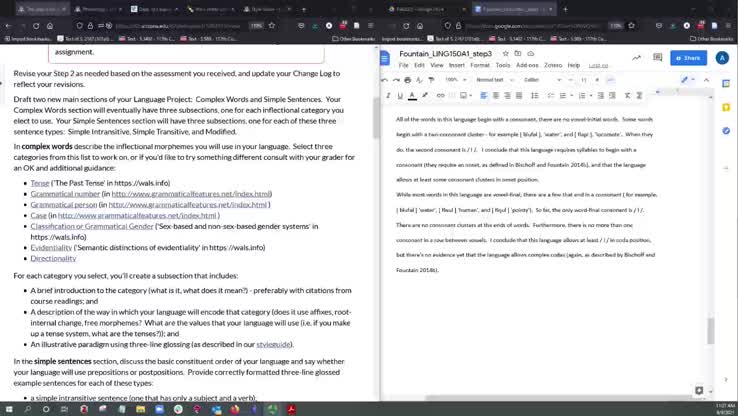Open the Grammatical number link
This screenshot has width=738, height=416.
pos(59,194)
